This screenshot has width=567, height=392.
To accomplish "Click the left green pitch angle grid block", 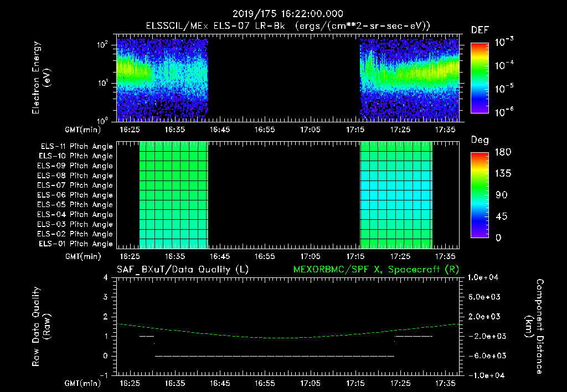I will point(174,195).
